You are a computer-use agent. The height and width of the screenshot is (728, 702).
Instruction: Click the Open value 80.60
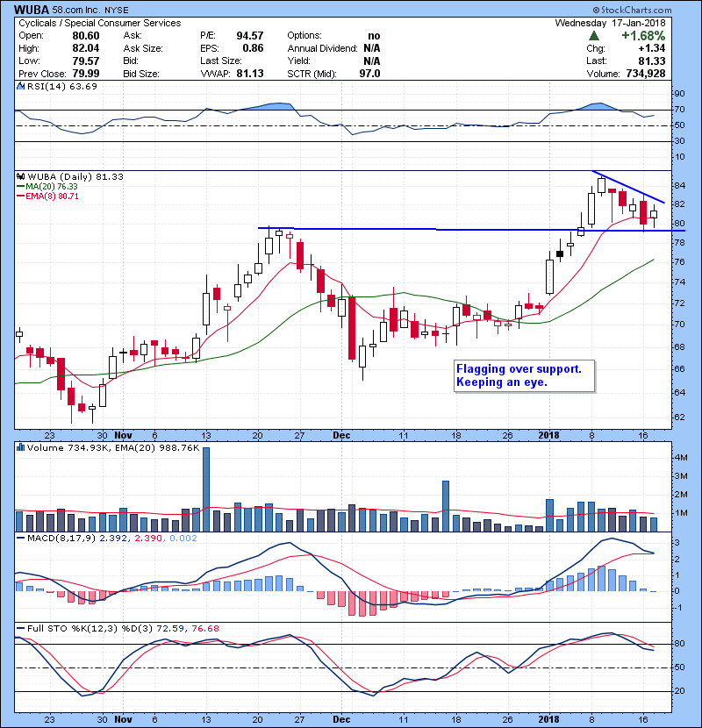[x=85, y=36]
